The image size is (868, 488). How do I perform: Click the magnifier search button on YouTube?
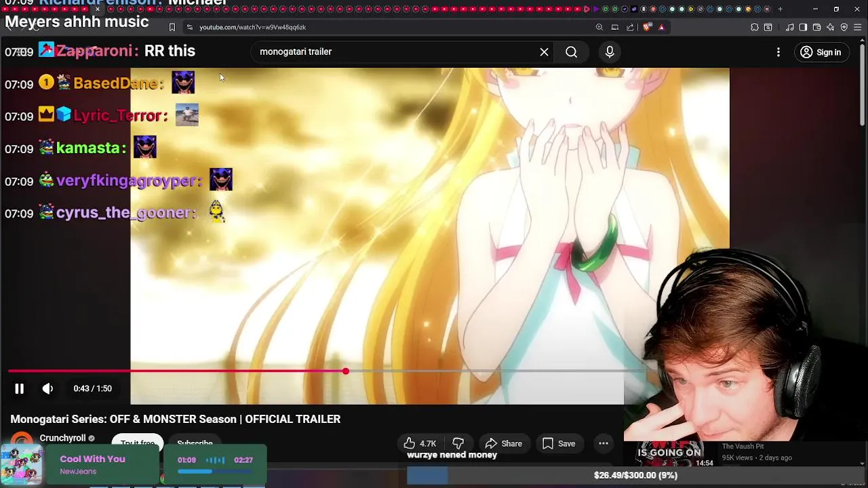572,52
